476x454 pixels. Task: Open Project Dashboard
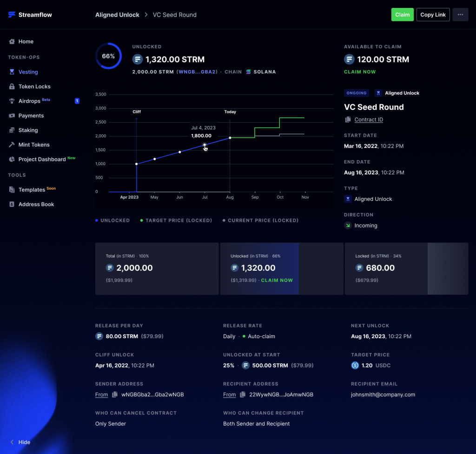(42, 159)
